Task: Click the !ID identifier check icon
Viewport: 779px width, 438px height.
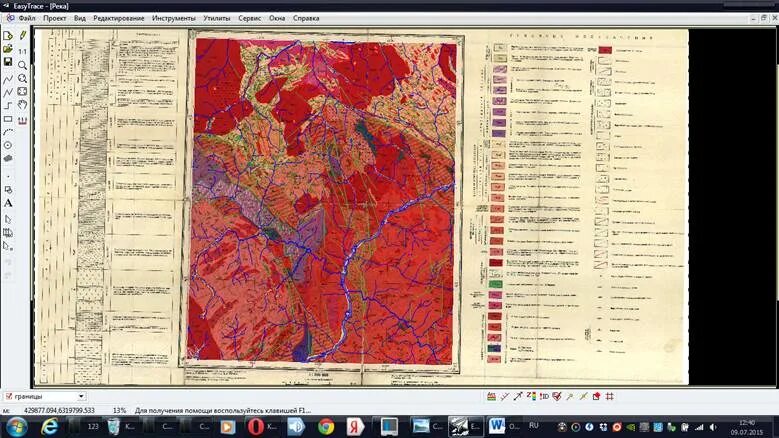Action: coord(544,396)
